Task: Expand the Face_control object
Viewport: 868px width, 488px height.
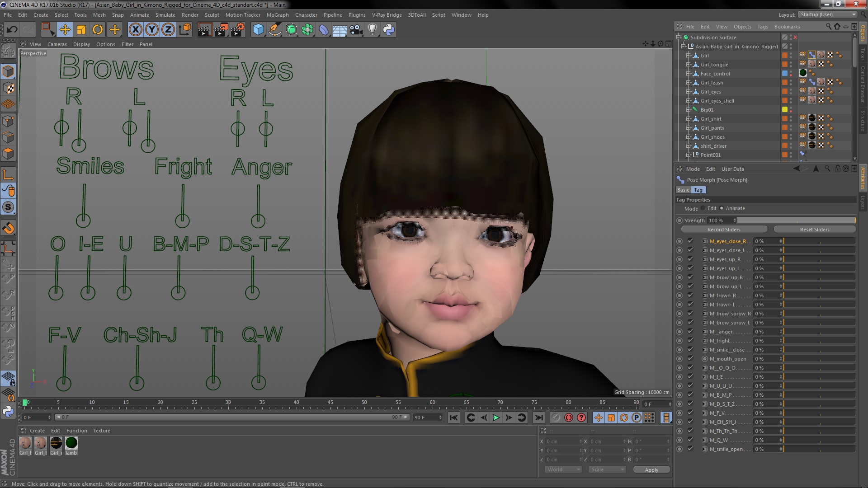Action: [x=689, y=74]
